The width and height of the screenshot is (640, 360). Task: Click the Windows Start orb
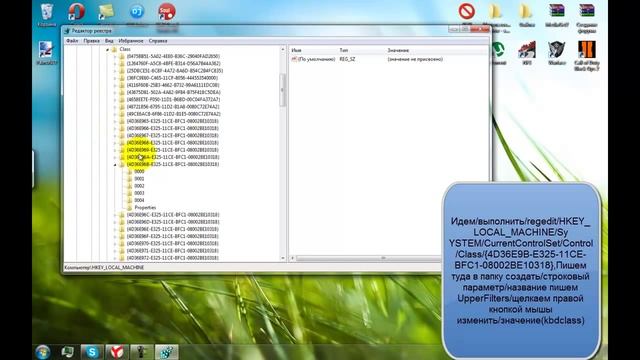43,352
